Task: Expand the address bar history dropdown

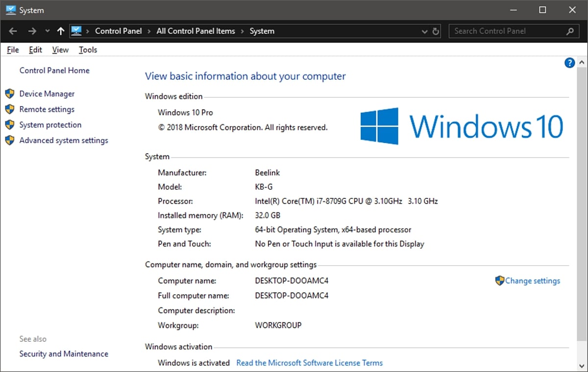Action: [424, 31]
